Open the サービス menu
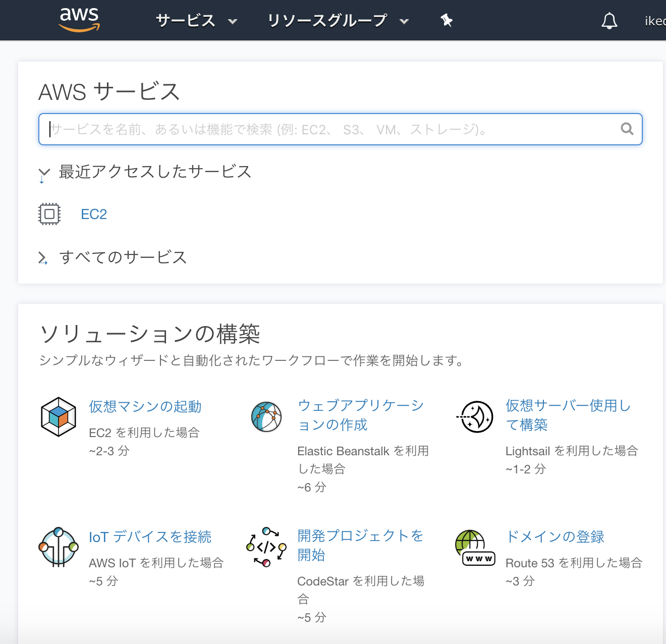666x644 pixels. 196,21
